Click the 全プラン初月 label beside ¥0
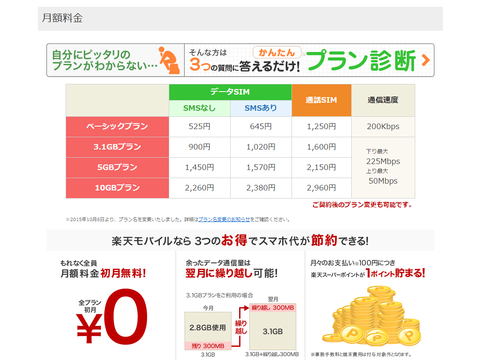480x360 pixels. pyautogui.click(x=90, y=306)
